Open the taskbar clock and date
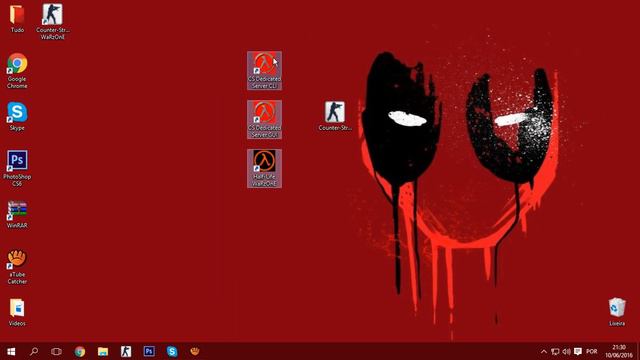Screen dimensions: 640x360 pos(619,351)
